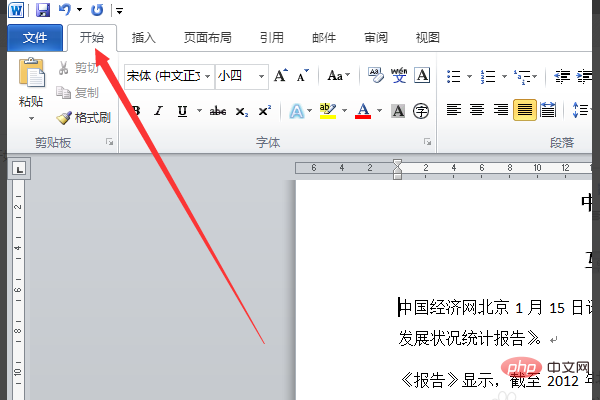
Task: Click the Clear Formatting icon
Action: pyautogui.click(x=376, y=75)
